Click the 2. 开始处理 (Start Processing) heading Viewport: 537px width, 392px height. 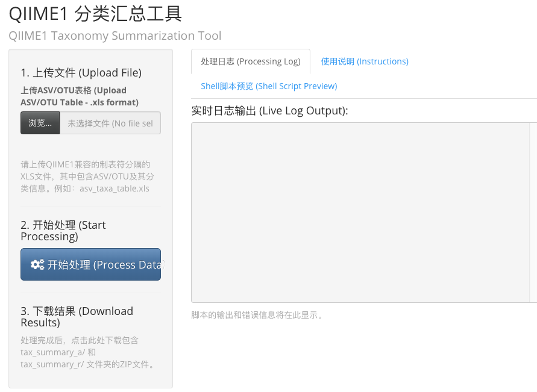click(x=63, y=231)
